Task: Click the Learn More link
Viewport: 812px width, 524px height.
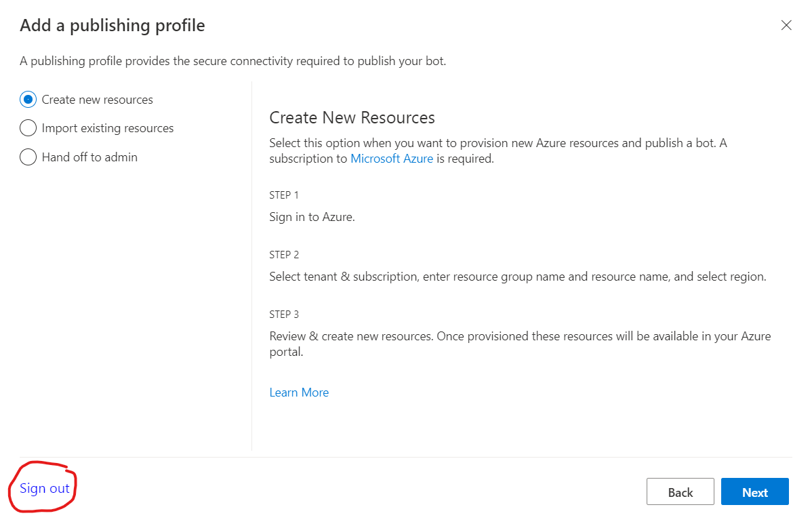Action: pos(299,392)
